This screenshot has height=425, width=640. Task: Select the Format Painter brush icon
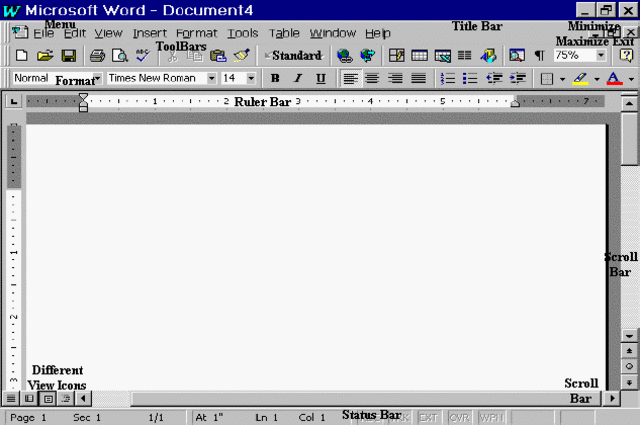coord(242,55)
